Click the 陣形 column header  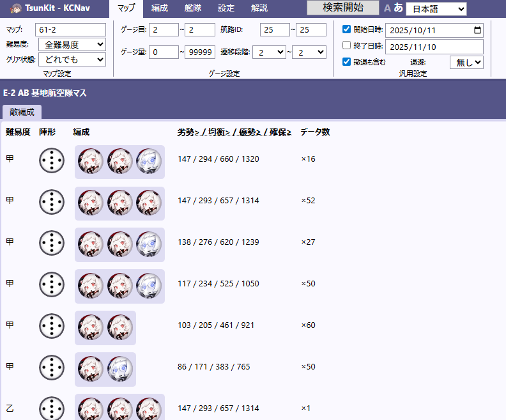coord(47,132)
